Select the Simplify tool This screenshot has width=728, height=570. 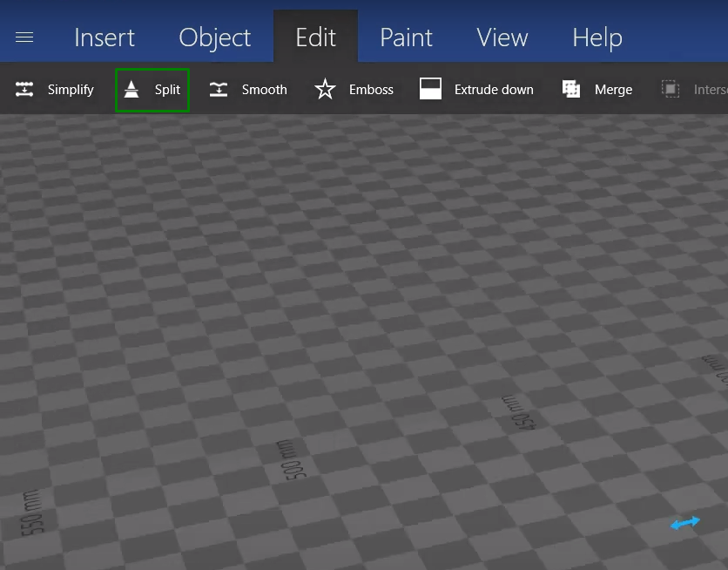(54, 89)
